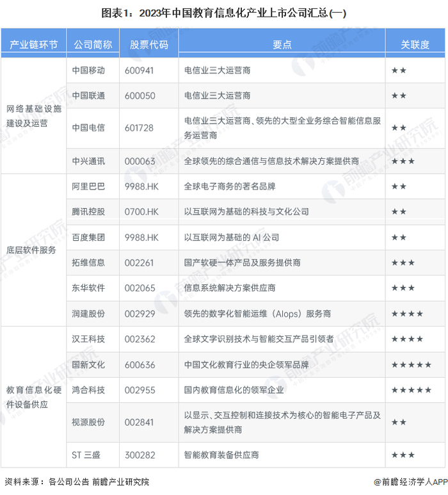Click stock code '0700.HK'
This screenshot has height=495, width=448.
pyautogui.click(x=141, y=212)
